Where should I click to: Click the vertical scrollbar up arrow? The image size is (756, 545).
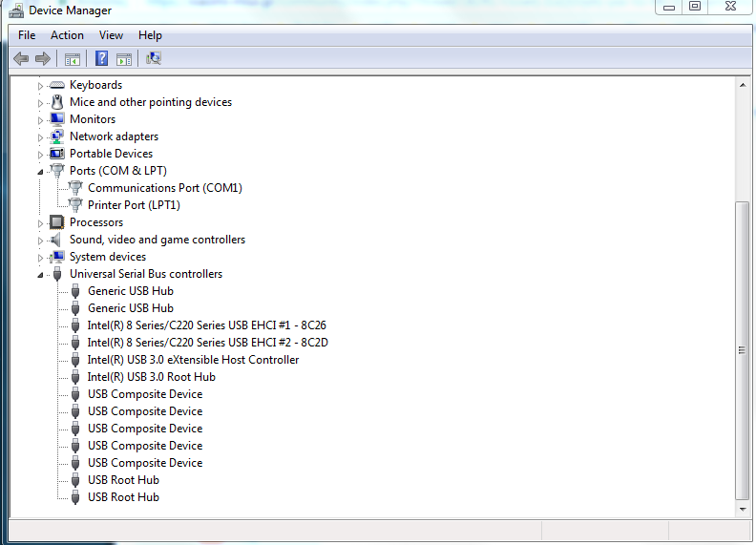click(x=743, y=86)
